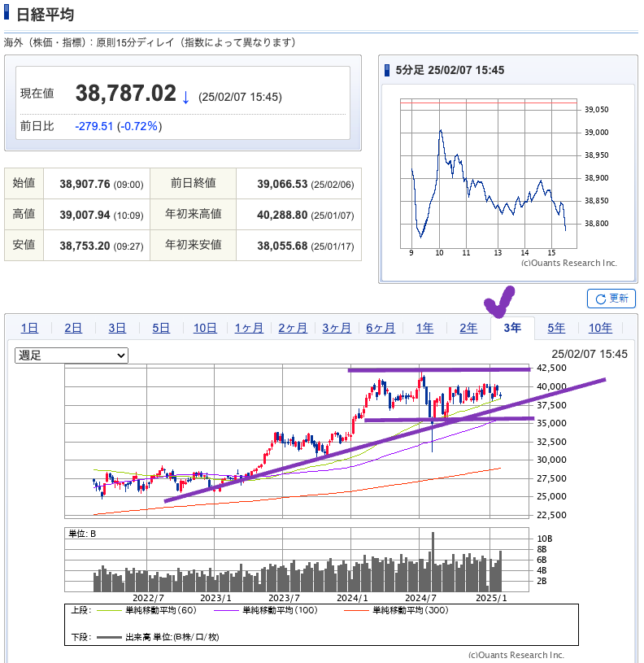The height and width of the screenshot is (663, 644).
Task: Click the blue down arrow price indicator
Action: [x=185, y=98]
